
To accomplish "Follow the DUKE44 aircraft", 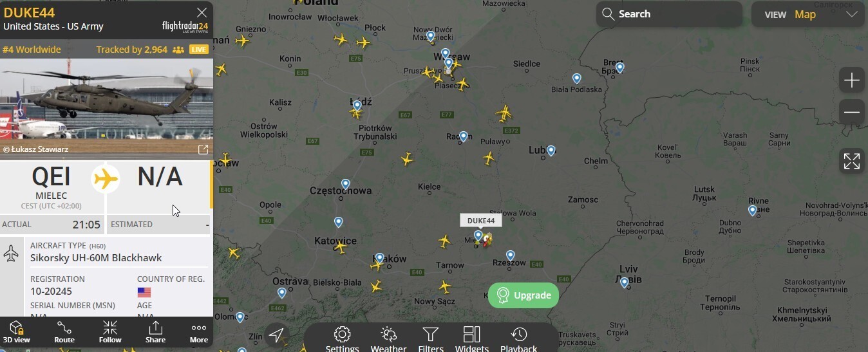I will pos(110,332).
